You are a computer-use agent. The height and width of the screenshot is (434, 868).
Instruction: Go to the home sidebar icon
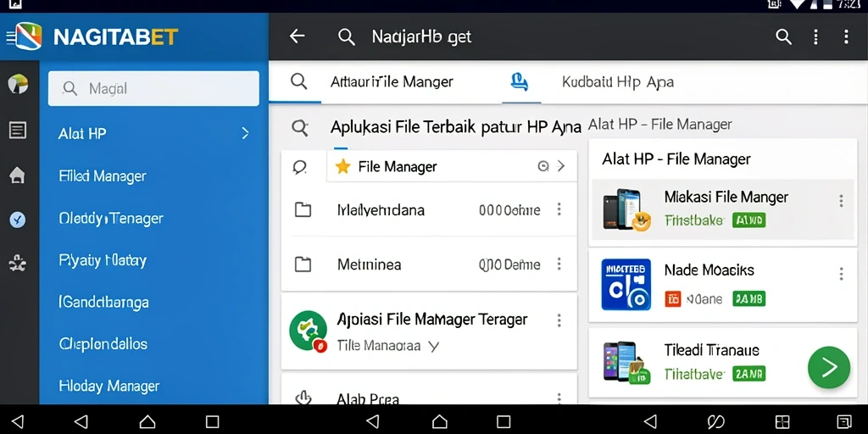pyautogui.click(x=18, y=175)
